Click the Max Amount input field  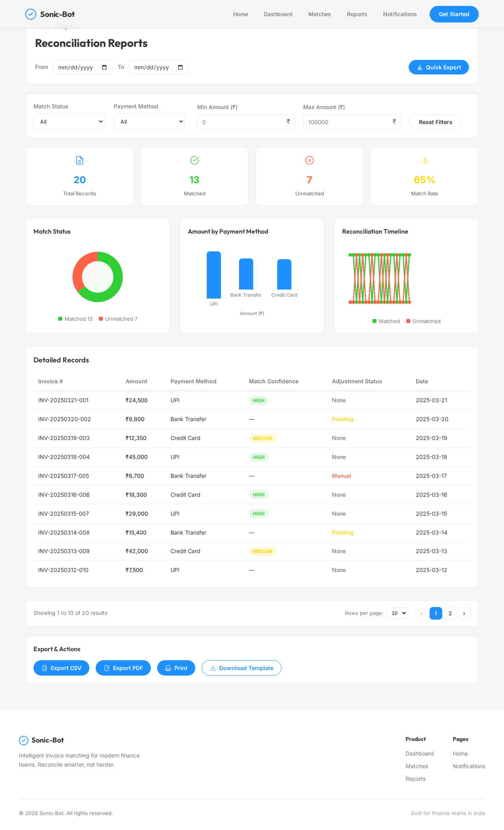coord(352,122)
